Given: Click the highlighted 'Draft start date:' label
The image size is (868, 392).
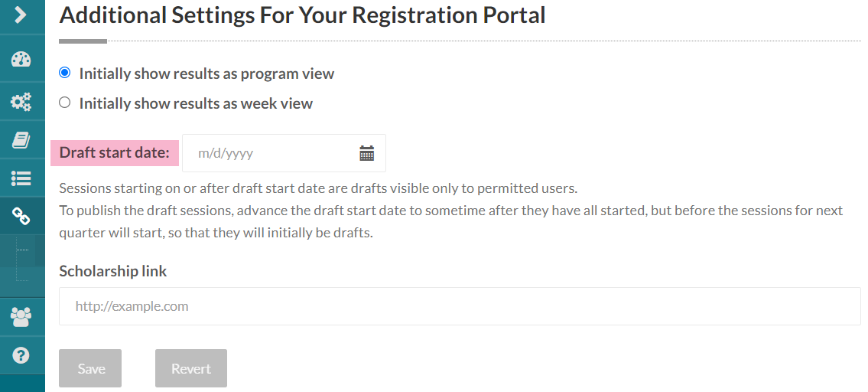Looking at the screenshot, I should click(114, 153).
